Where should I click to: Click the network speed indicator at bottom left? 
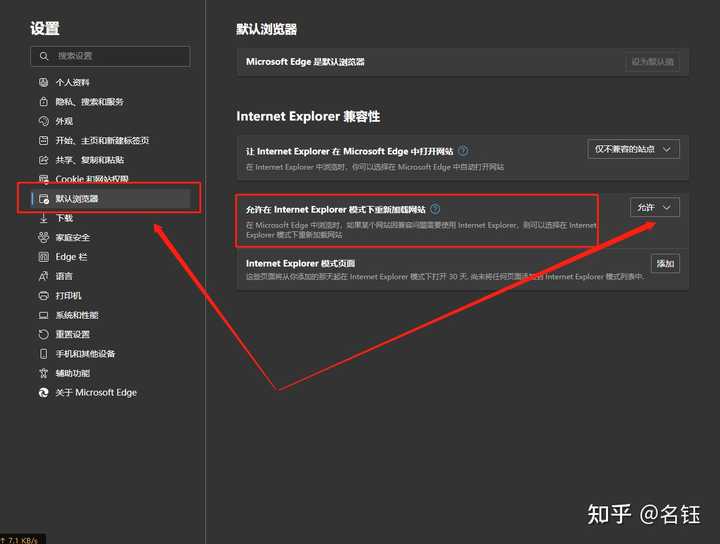pos(22,540)
